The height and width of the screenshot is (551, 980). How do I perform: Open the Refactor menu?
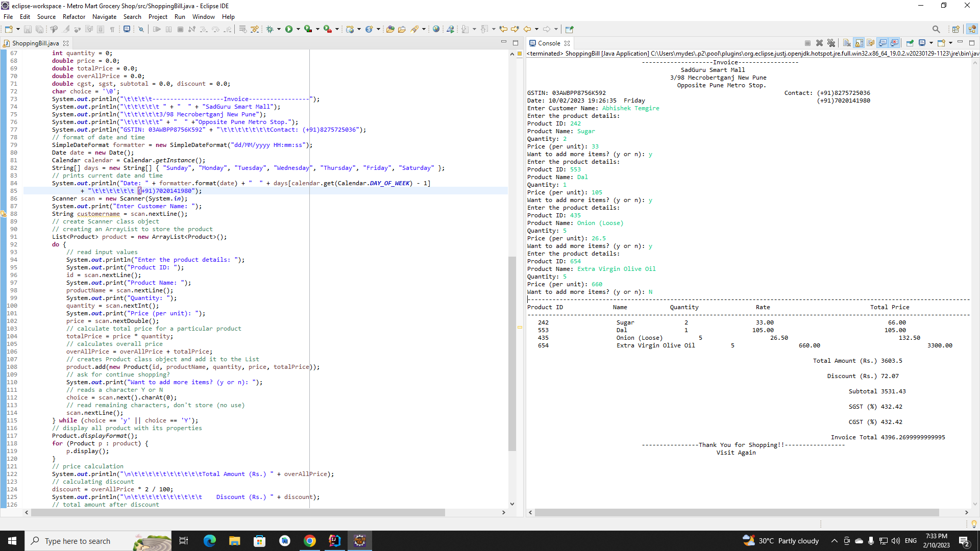click(x=73, y=16)
